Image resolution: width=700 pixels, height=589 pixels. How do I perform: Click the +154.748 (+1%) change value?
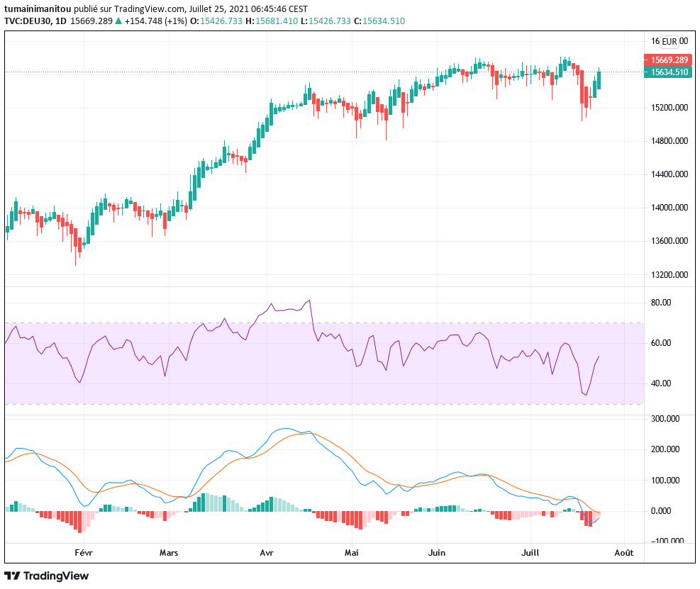156,21
